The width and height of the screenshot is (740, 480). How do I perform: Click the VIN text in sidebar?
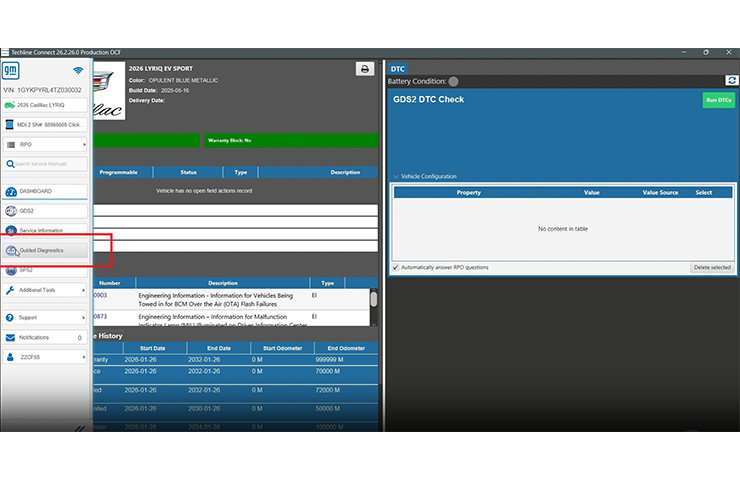(x=42, y=90)
